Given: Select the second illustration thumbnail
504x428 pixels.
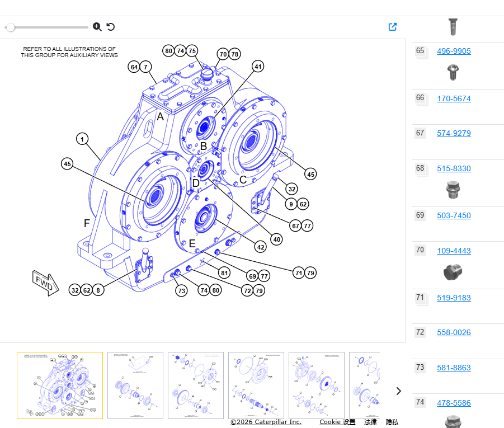Looking at the screenshot, I should click(135, 385).
